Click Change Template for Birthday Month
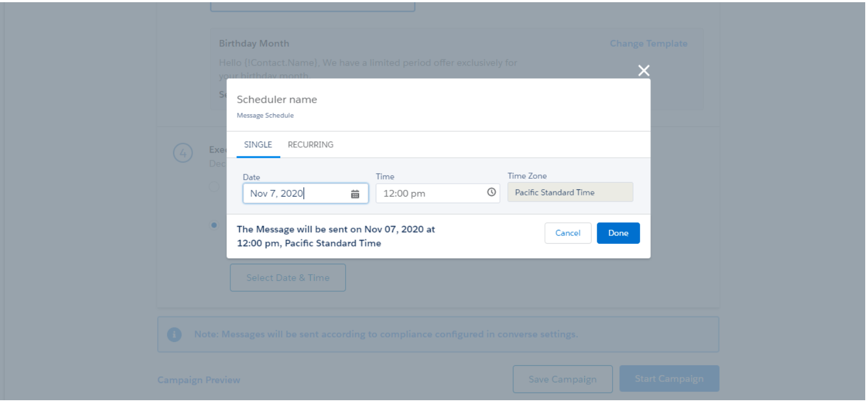868x403 pixels. (x=648, y=43)
